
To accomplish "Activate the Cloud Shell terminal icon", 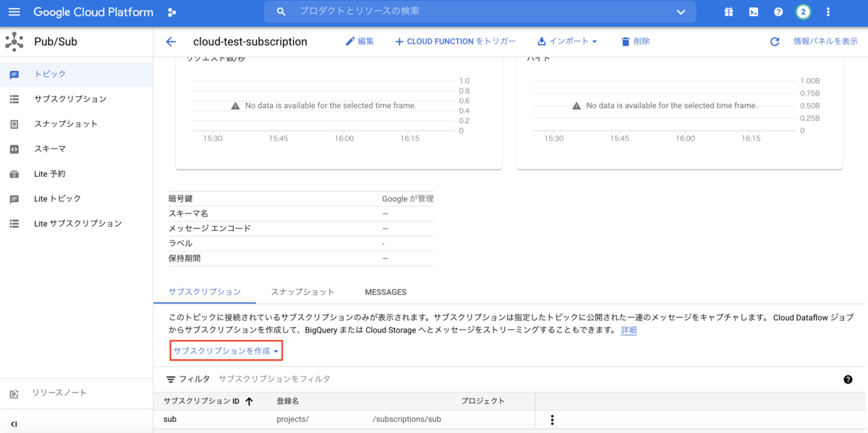I will [x=754, y=12].
